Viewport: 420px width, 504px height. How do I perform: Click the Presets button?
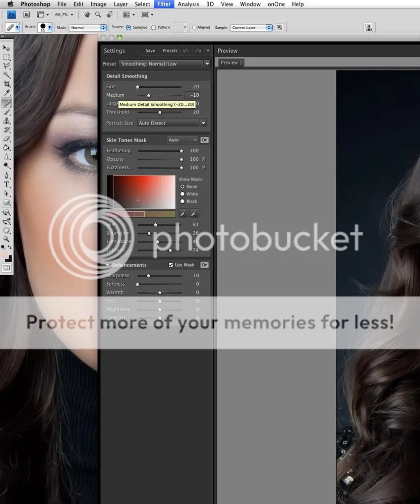click(x=170, y=51)
